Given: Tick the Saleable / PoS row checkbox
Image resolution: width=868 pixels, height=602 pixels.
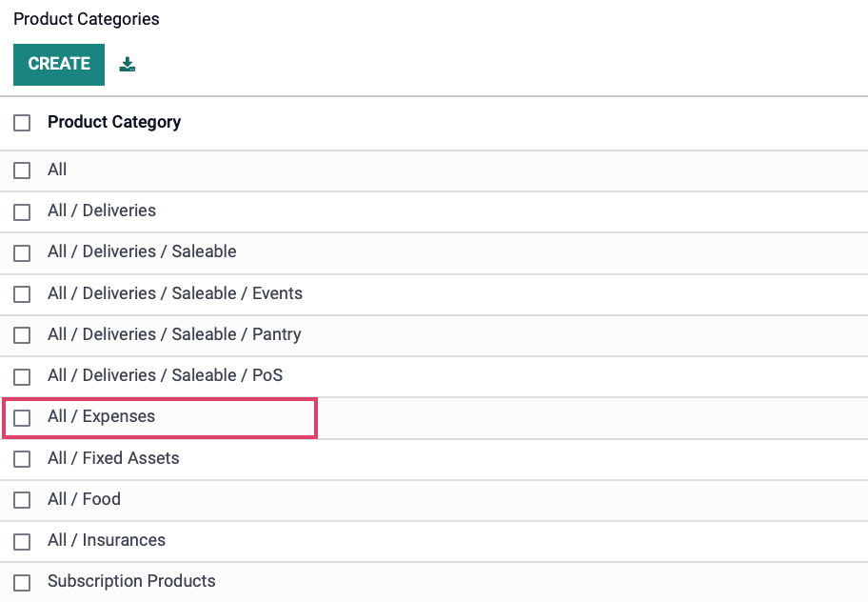Looking at the screenshot, I should [22, 376].
